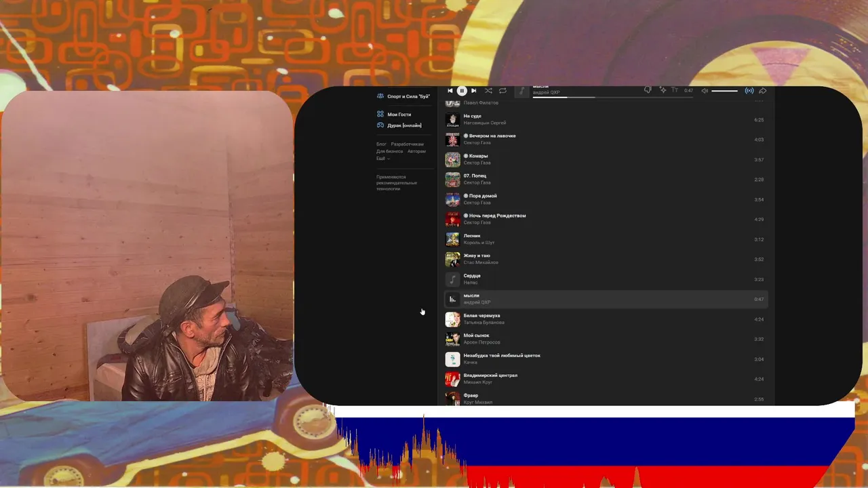Screen dimensions: 868x488
Task: Click artist Качка under Незабудка
Action: [471, 363]
